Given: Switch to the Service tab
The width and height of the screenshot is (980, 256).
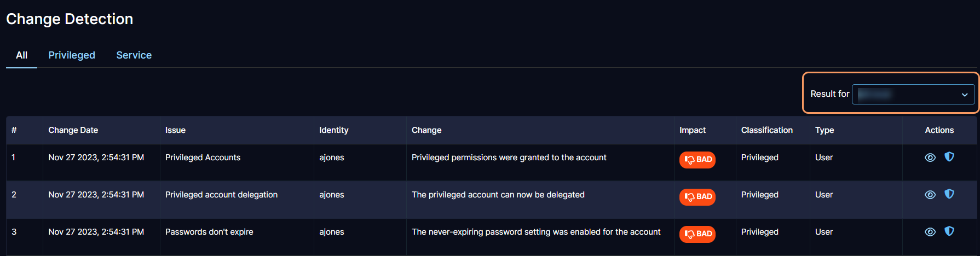Looking at the screenshot, I should [134, 55].
